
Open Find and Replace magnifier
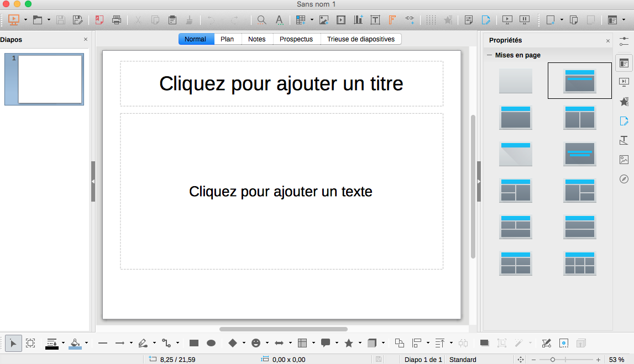261,20
